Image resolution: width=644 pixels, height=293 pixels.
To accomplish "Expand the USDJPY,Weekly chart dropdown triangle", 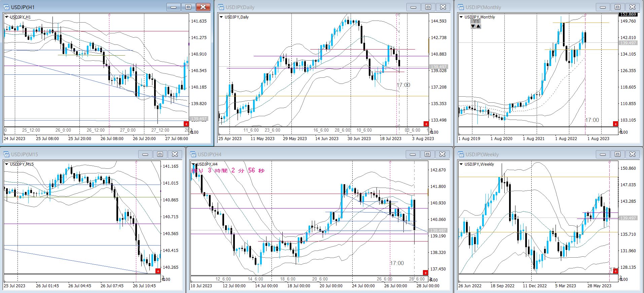I will 461,164.
